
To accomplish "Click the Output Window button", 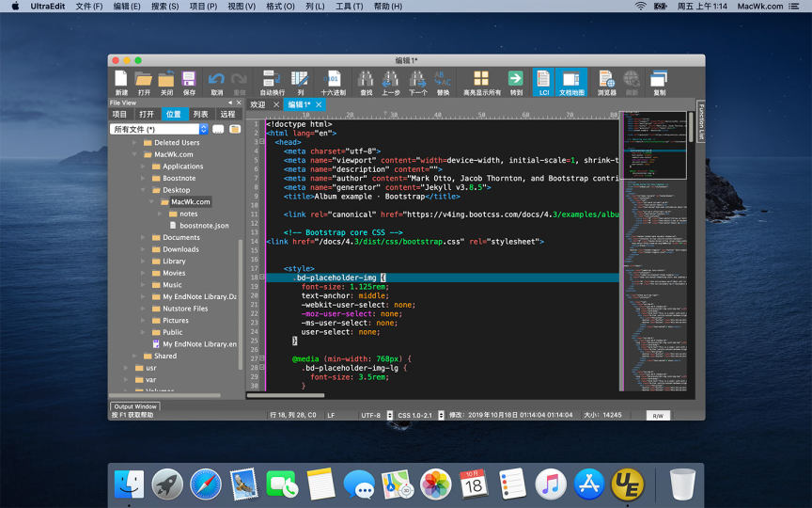I will point(136,406).
